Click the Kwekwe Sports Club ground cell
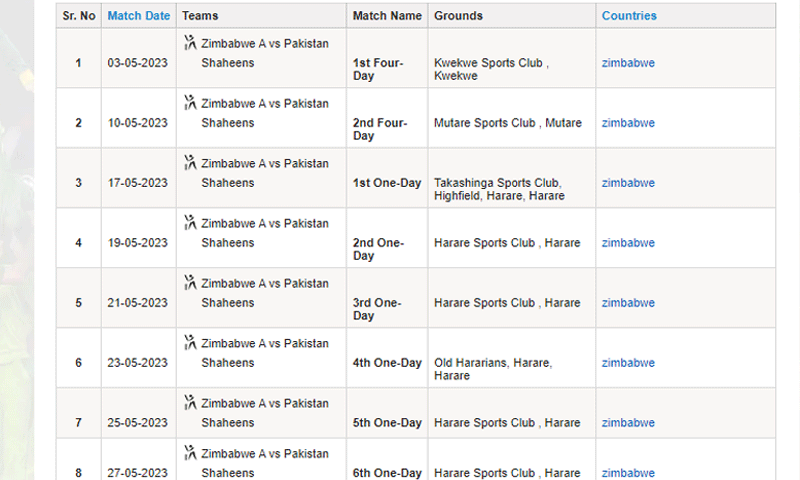The width and height of the screenshot is (800, 480). pos(512,58)
